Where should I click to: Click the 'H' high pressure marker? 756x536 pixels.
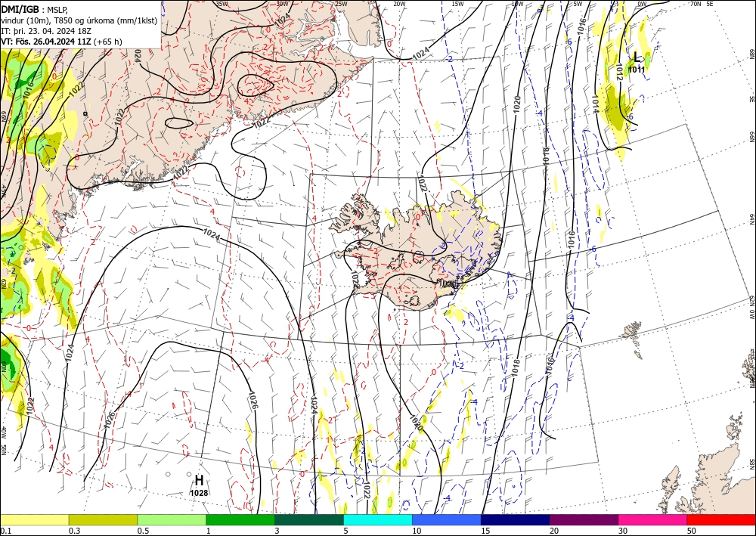(x=199, y=481)
